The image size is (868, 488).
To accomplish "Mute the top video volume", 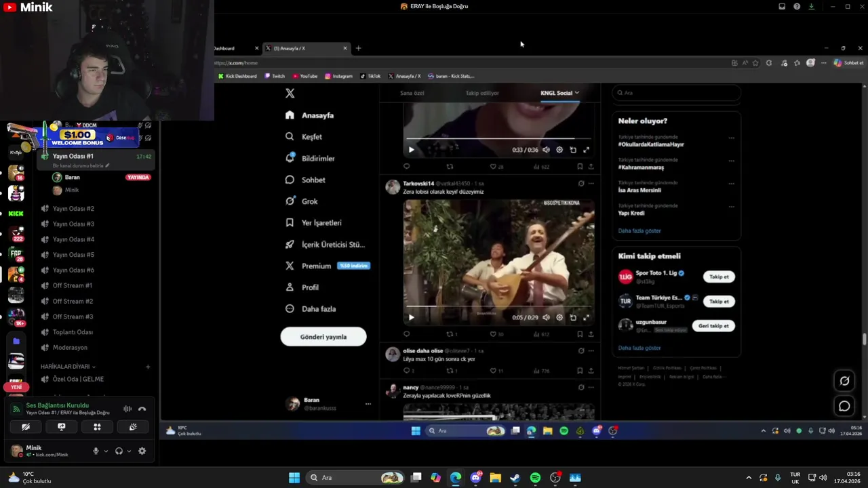I will tap(546, 150).
